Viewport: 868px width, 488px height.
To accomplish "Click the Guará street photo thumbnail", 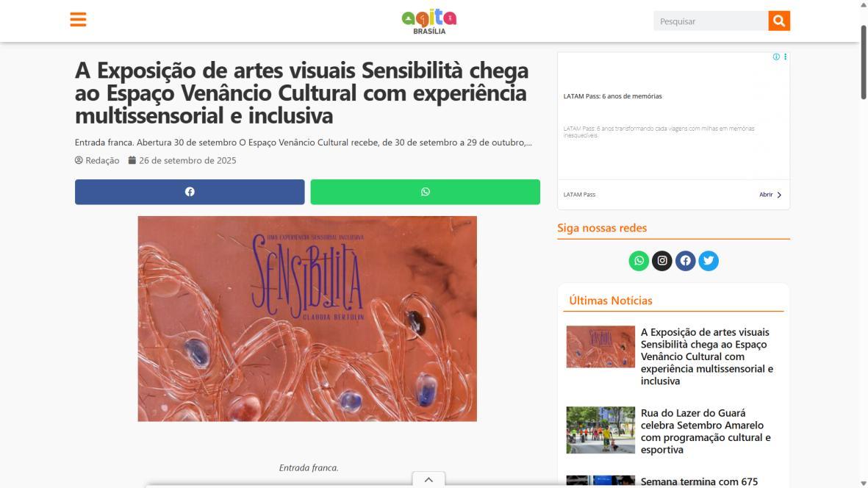I will tap(600, 430).
